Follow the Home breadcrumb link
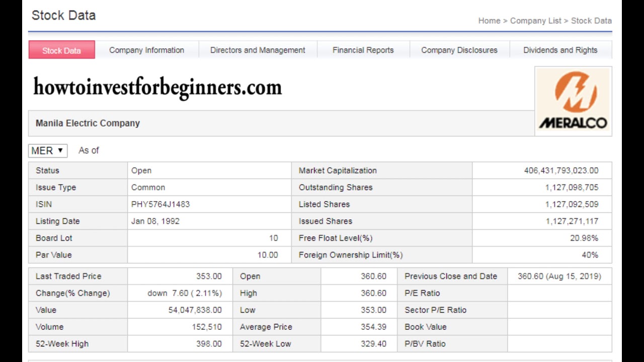 click(489, 21)
